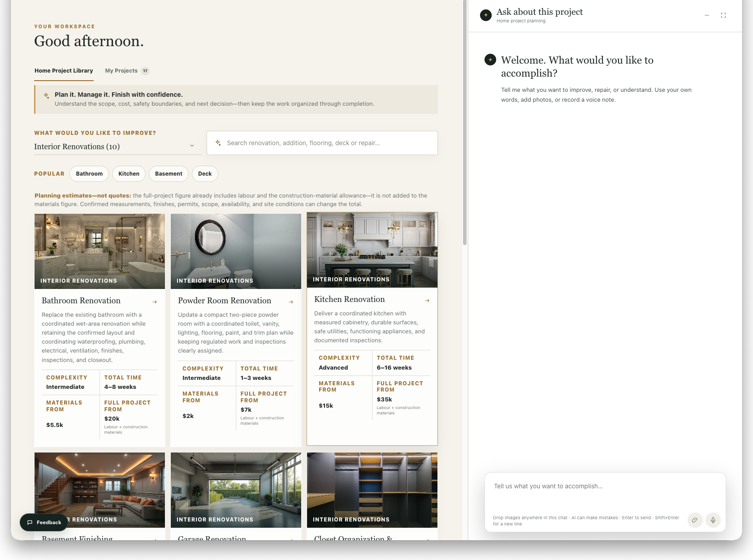Viewport: 753px width, 560px height.
Task: Filter by the Kitchen popular chip
Action: (x=129, y=174)
